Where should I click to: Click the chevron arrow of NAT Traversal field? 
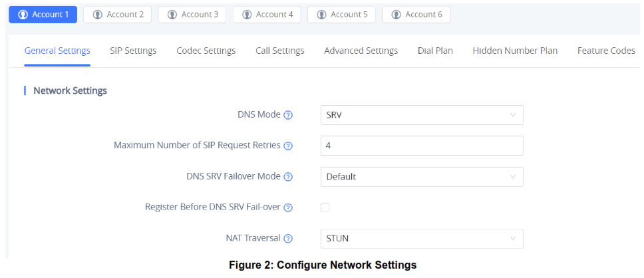point(512,239)
